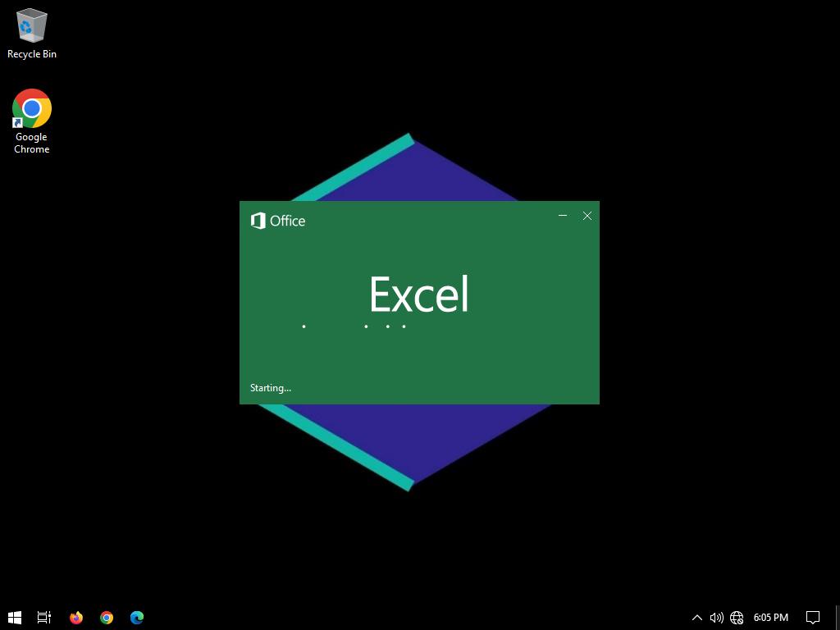
Task: Launch Google Chrome from the taskbar
Action: click(x=107, y=617)
